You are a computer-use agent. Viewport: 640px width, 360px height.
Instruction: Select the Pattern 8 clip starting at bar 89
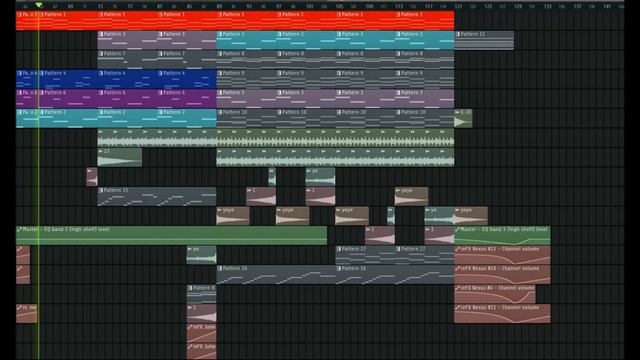(246, 60)
